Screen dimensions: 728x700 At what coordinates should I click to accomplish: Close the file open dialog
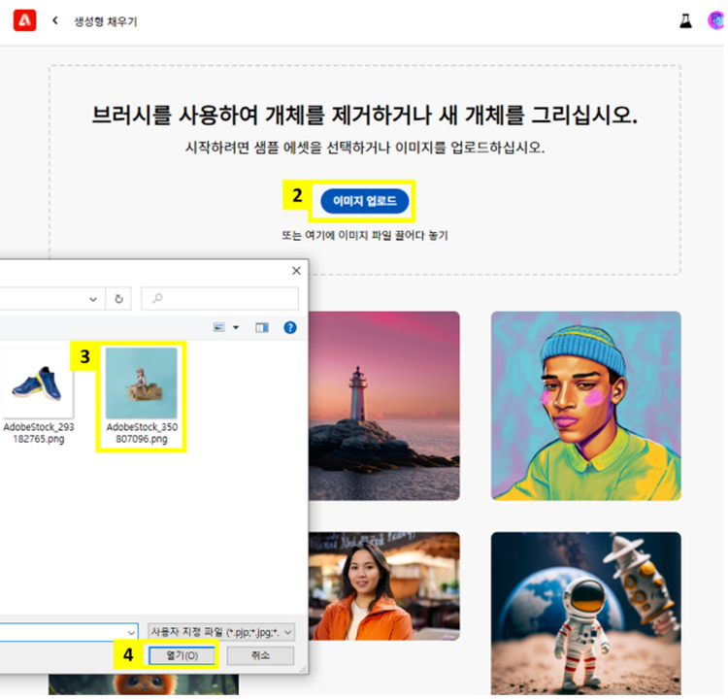pyautogui.click(x=296, y=271)
